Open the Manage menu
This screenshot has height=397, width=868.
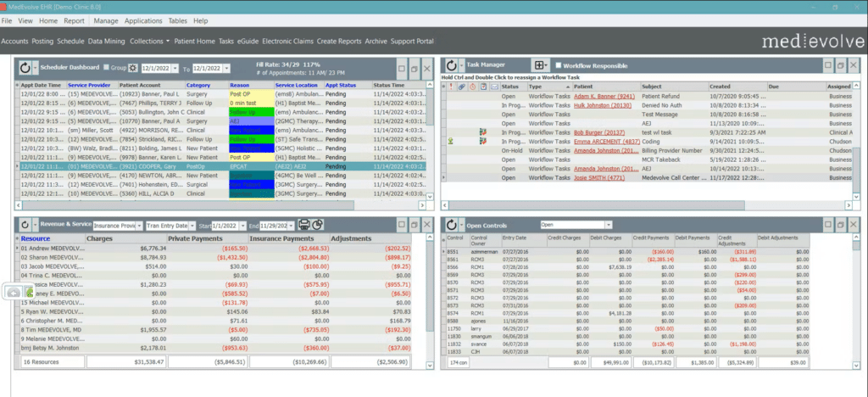point(106,20)
